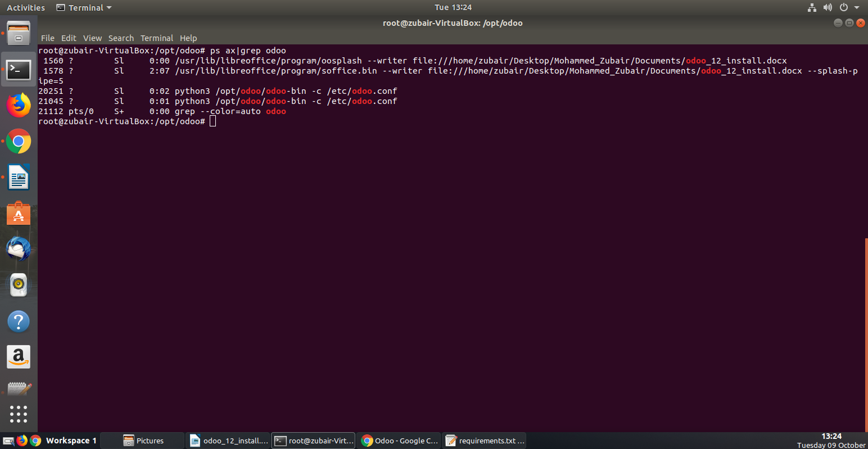Open the File menu
The height and width of the screenshot is (449, 868).
coord(48,38)
